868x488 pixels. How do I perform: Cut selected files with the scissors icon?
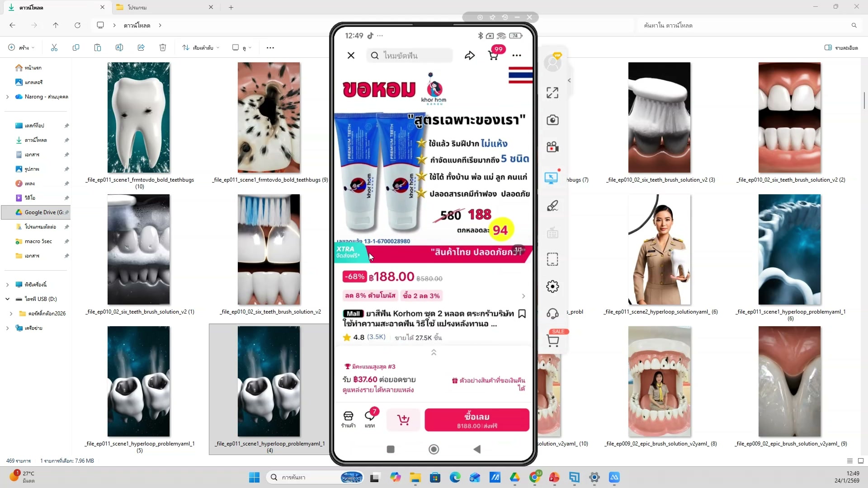pos(54,47)
